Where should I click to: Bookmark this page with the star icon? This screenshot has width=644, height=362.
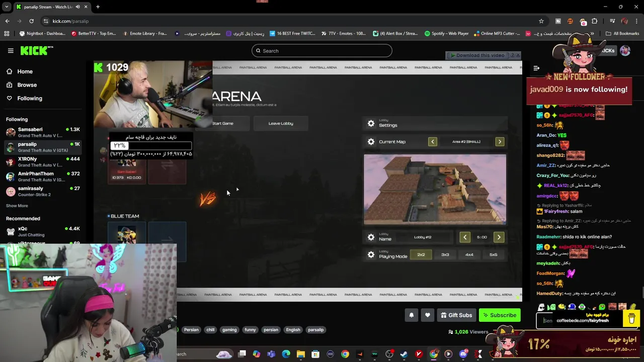point(541,21)
